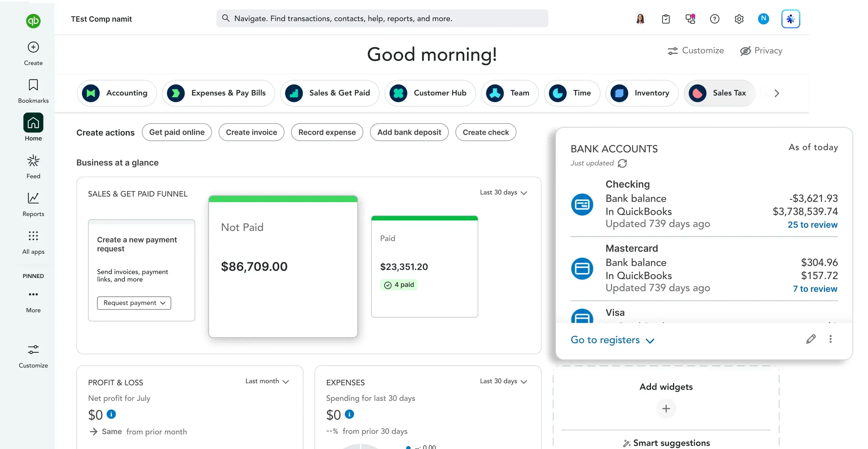The width and height of the screenshot is (868, 449).
Task: Expand Expenses Last 30 days dropdown
Action: (x=504, y=381)
